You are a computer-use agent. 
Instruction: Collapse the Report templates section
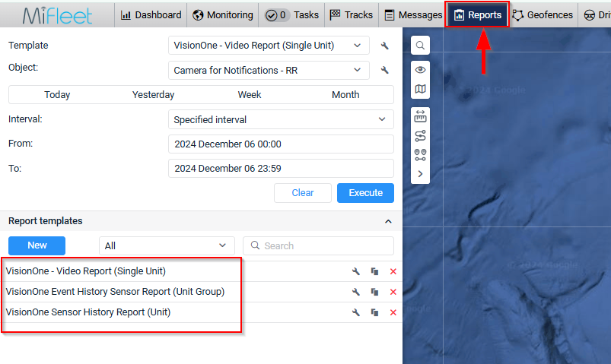388,221
